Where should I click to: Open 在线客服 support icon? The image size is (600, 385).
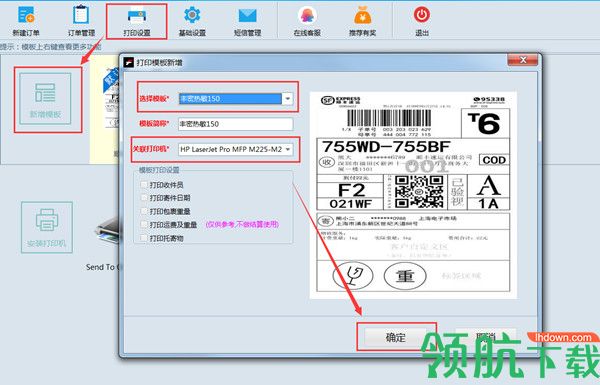tap(307, 21)
